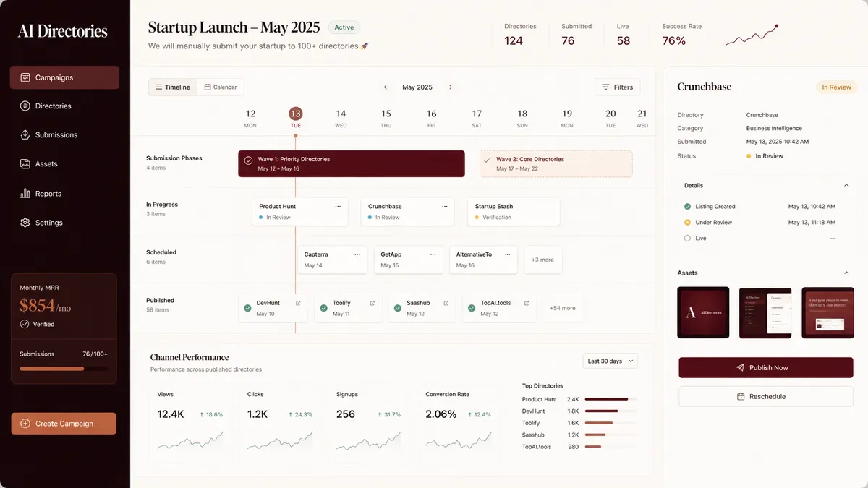Click the Listing Created status check
868x488 pixels.
pyautogui.click(x=687, y=207)
